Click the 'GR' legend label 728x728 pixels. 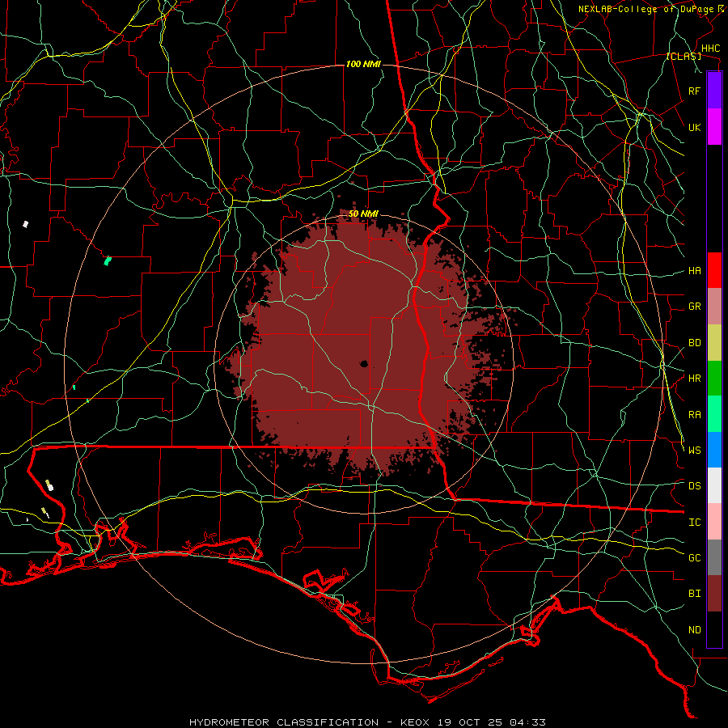(694, 307)
